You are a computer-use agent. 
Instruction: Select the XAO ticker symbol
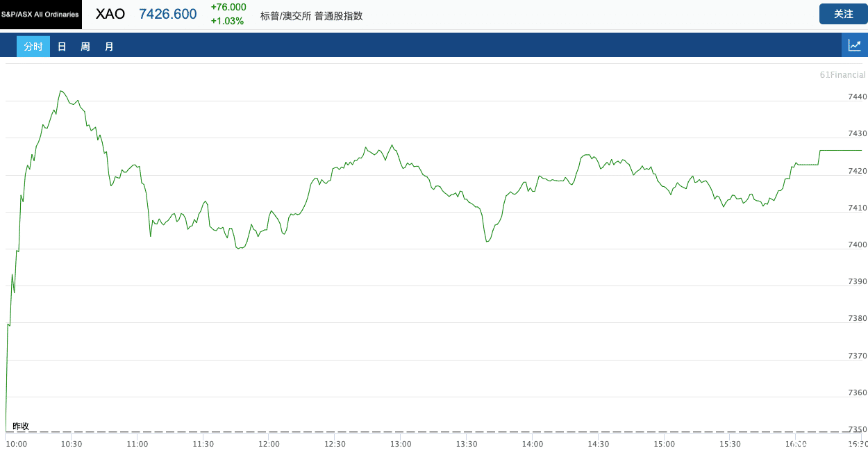click(x=110, y=14)
